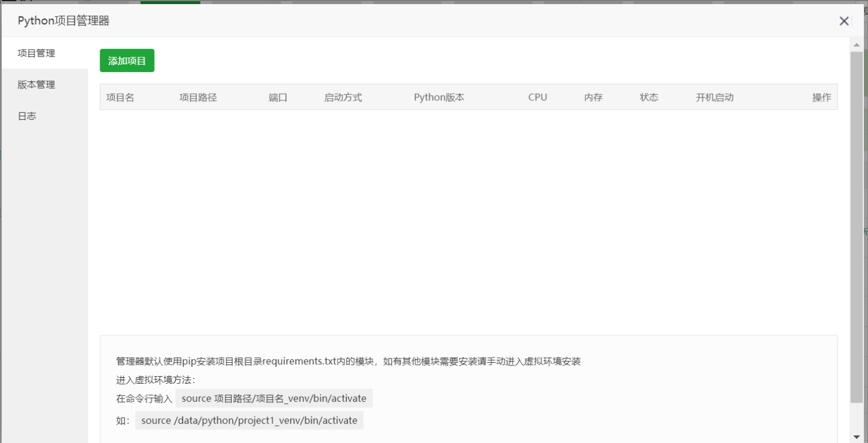Click the 状态 column header
Image resolution: width=868 pixels, height=443 pixels.
click(x=649, y=97)
